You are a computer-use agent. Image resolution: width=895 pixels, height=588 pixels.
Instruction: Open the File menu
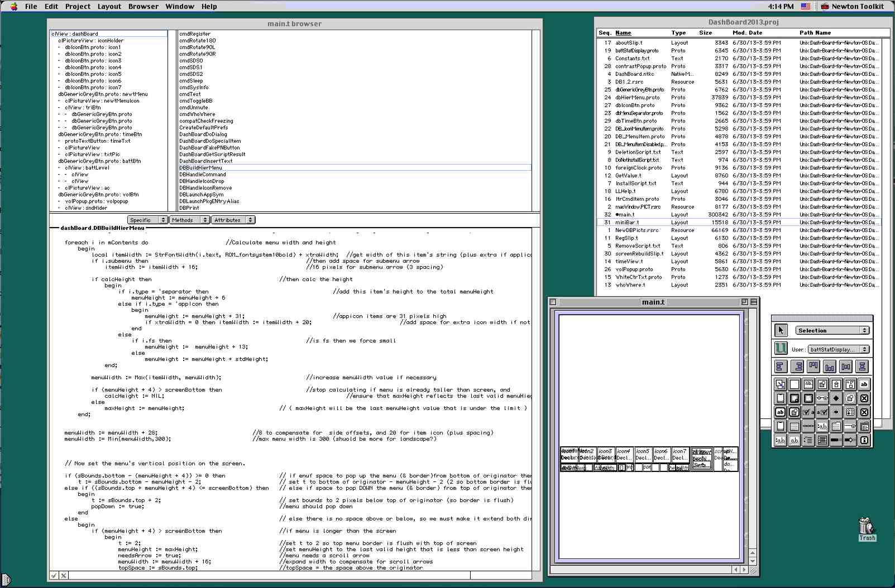[x=31, y=6]
